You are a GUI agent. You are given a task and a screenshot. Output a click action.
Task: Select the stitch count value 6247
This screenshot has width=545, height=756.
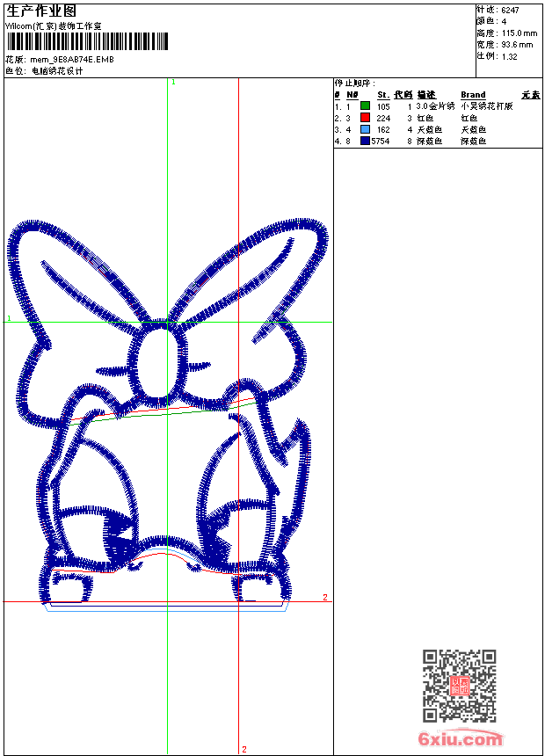[x=510, y=11]
